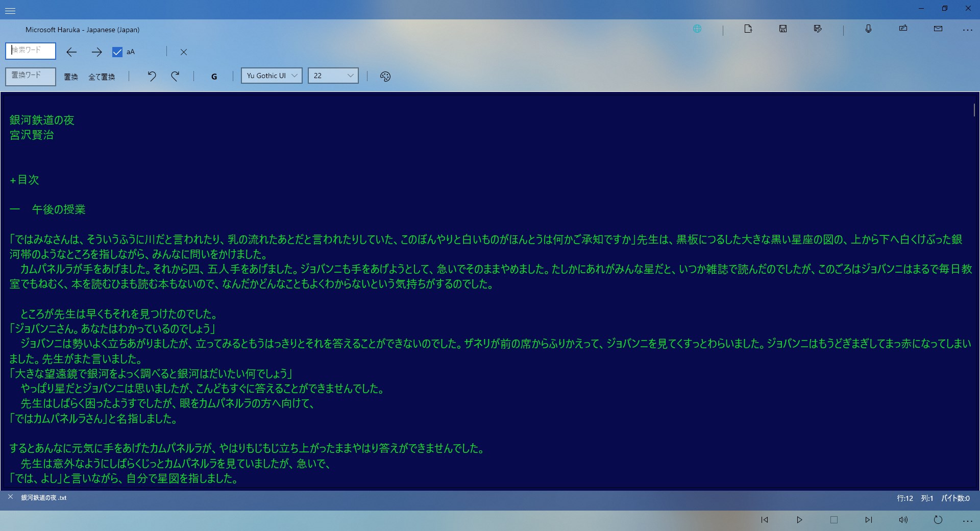Stop speech playback with stop button
Screen dimensions: 980x531
tap(834, 520)
